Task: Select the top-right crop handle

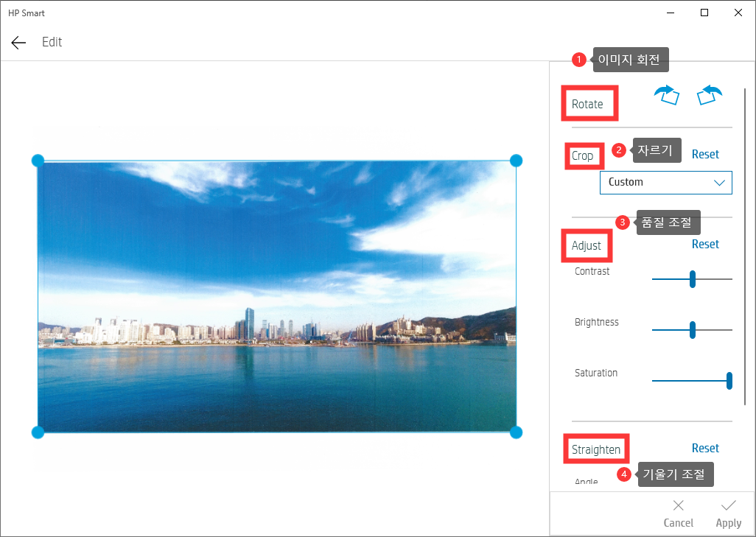Action: pyautogui.click(x=516, y=161)
